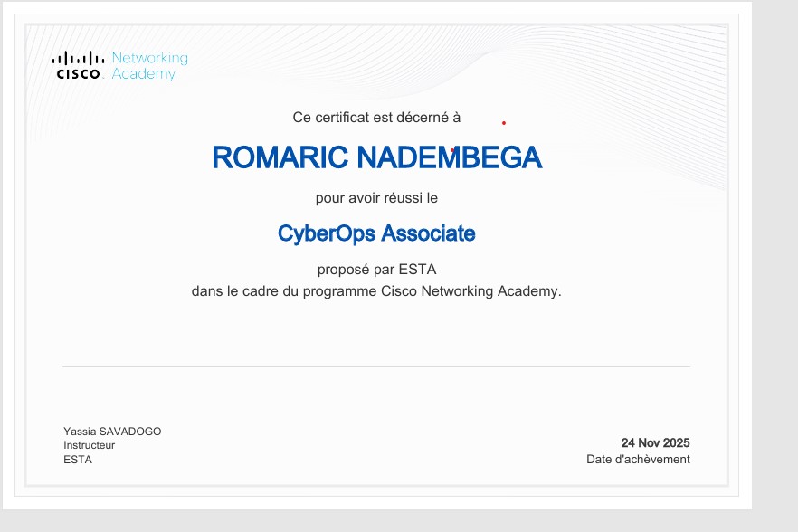
Task: Click the ESTA text under Instructeur
Action: tap(78, 460)
